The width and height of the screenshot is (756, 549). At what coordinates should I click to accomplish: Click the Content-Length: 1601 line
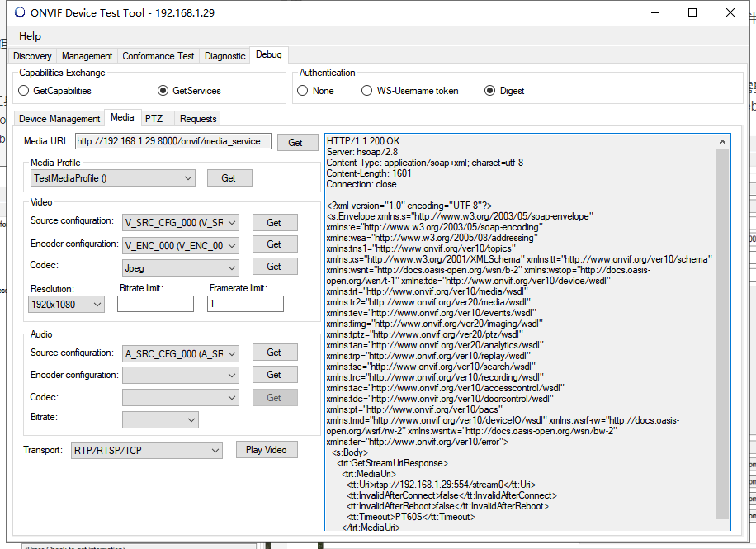pyautogui.click(x=369, y=173)
